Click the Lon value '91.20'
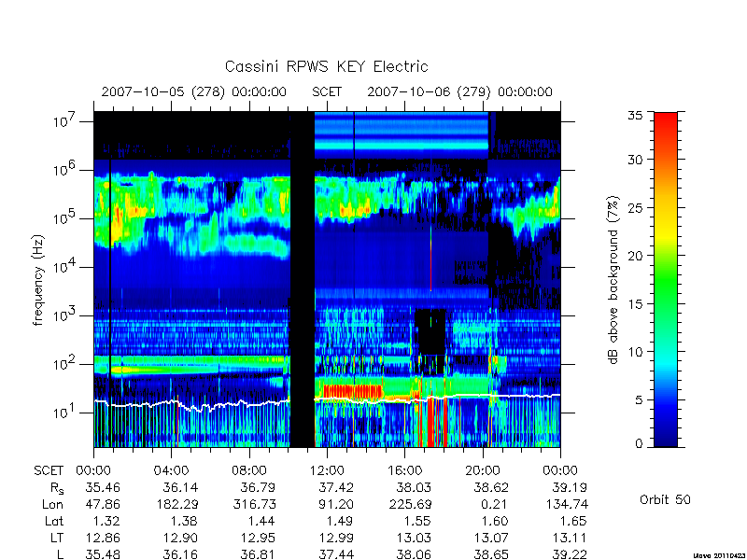 coord(336,504)
